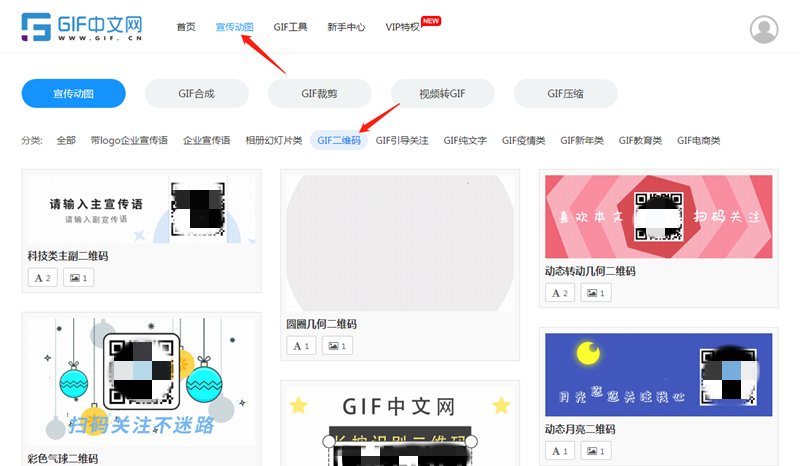This screenshot has width=800, height=466.
Task: Go to 首页 in top navigation
Action: point(186,27)
